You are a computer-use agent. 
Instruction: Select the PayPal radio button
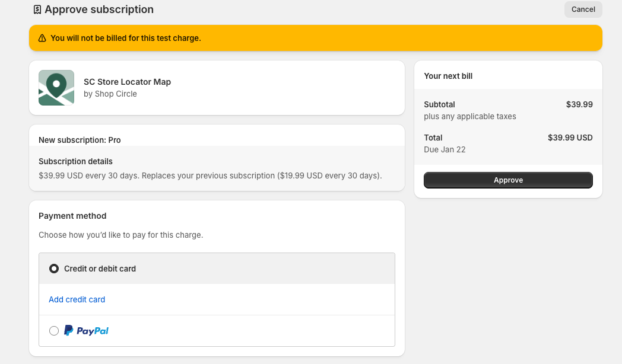click(54, 331)
